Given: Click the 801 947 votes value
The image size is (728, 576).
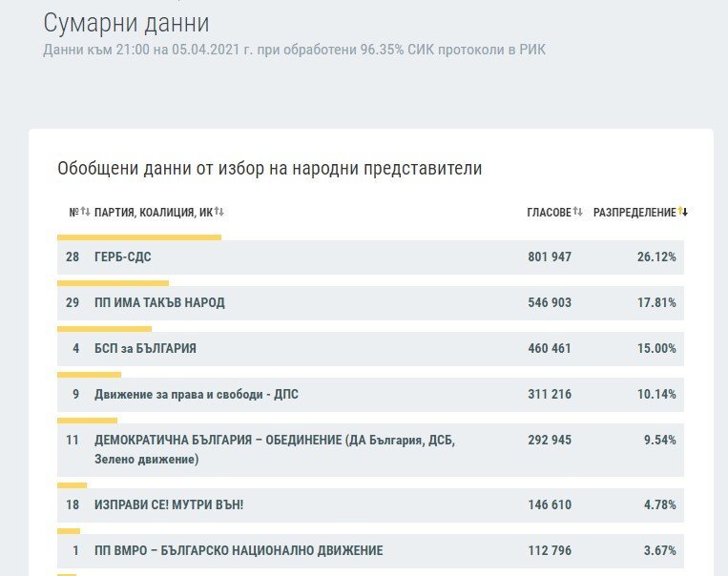Looking at the screenshot, I should pos(550,257).
